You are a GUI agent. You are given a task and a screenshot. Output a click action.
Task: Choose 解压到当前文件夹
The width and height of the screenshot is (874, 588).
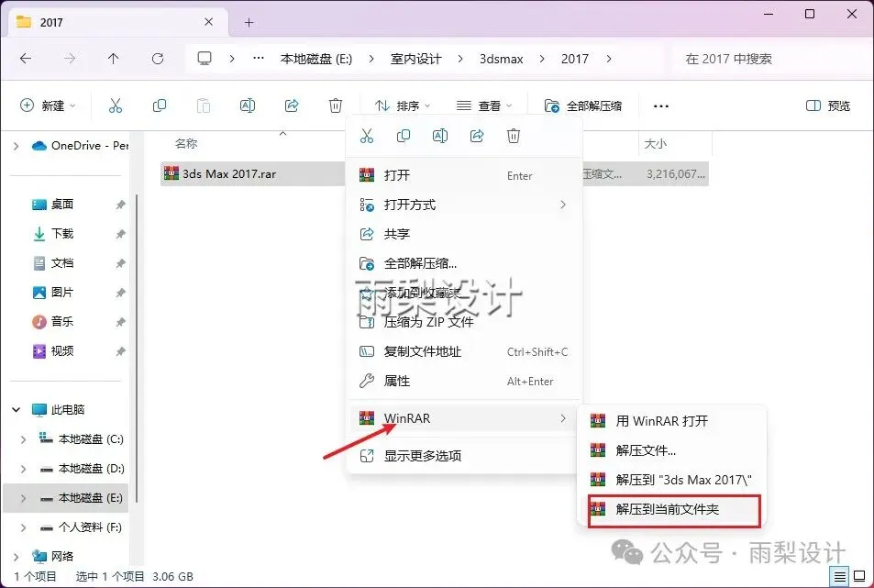671,509
